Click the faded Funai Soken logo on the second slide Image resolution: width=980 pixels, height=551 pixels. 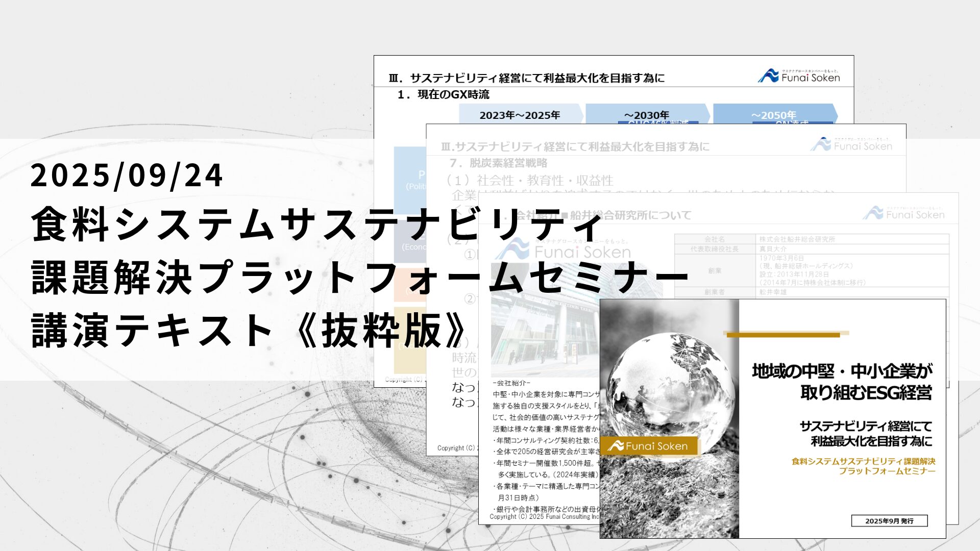click(x=851, y=145)
